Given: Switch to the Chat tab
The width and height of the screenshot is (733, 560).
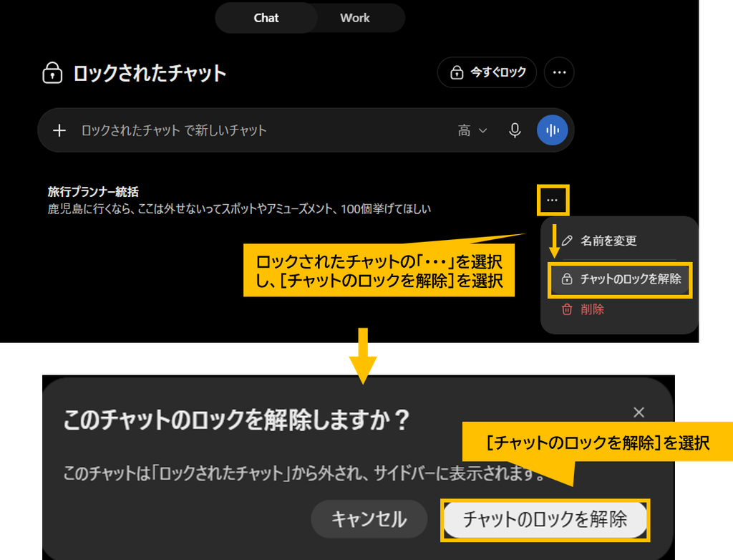Looking at the screenshot, I should 266,18.
